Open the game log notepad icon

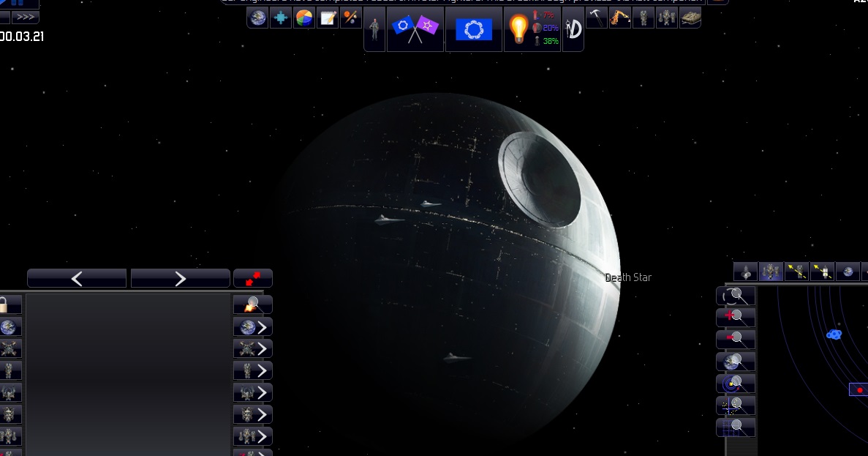(x=328, y=17)
